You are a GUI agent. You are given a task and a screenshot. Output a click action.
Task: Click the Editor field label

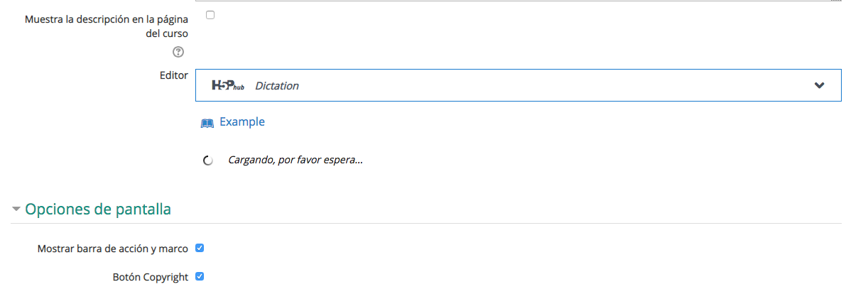[174, 75]
